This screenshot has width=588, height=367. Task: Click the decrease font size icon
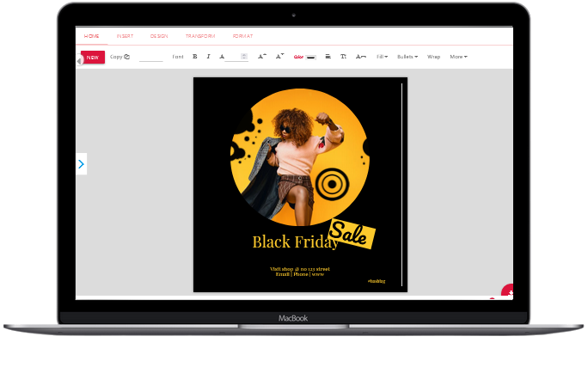coord(279,57)
